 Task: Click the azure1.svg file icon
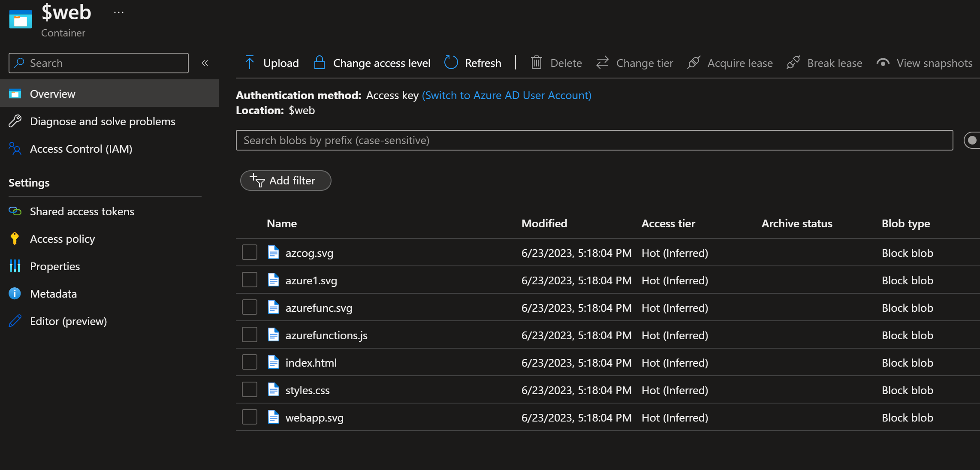click(274, 280)
